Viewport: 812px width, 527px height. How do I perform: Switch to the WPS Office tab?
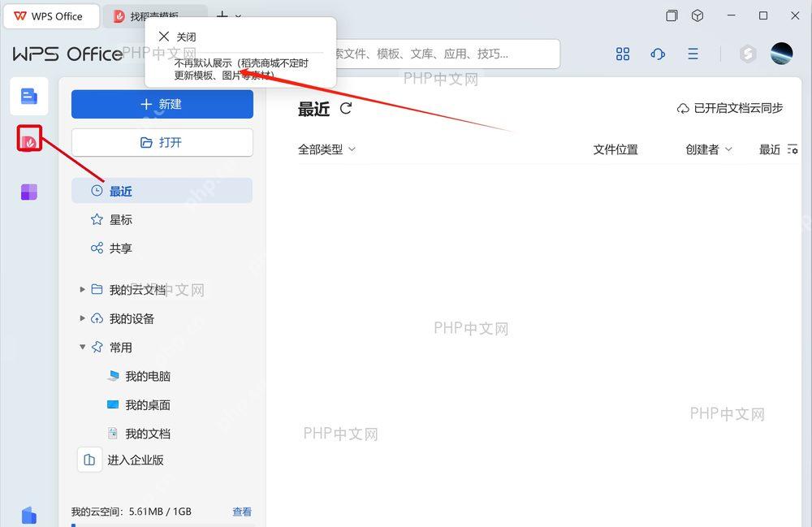tap(51, 16)
